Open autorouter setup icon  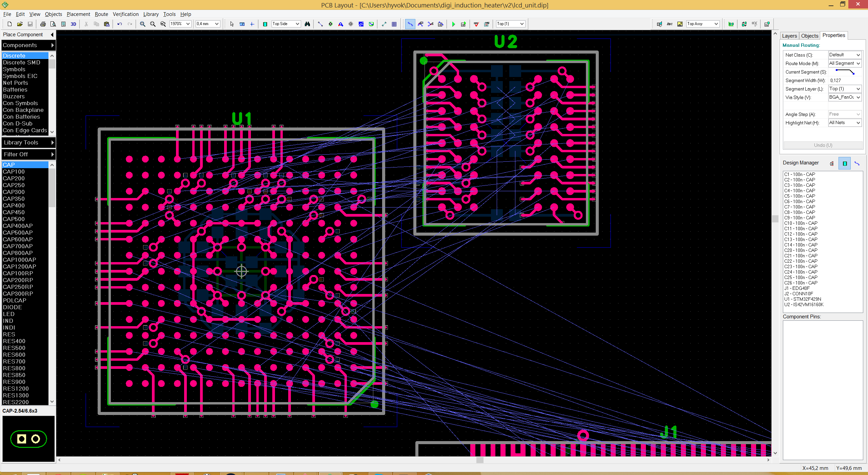(x=463, y=24)
